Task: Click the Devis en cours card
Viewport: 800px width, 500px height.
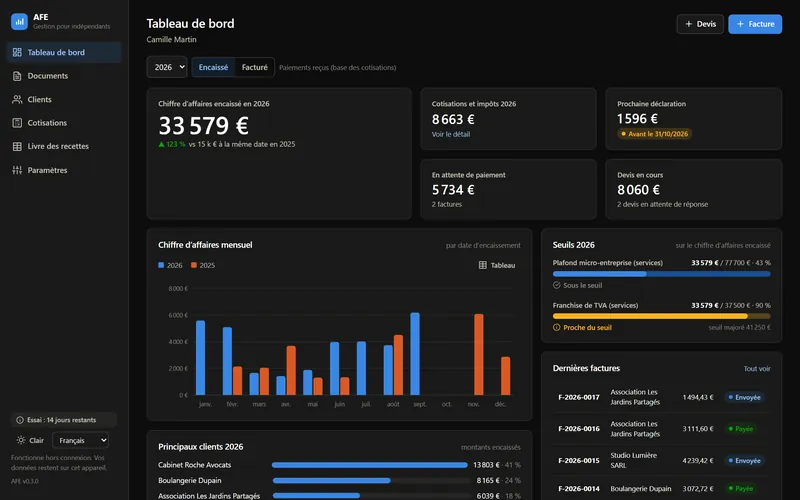Action: point(693,189)
